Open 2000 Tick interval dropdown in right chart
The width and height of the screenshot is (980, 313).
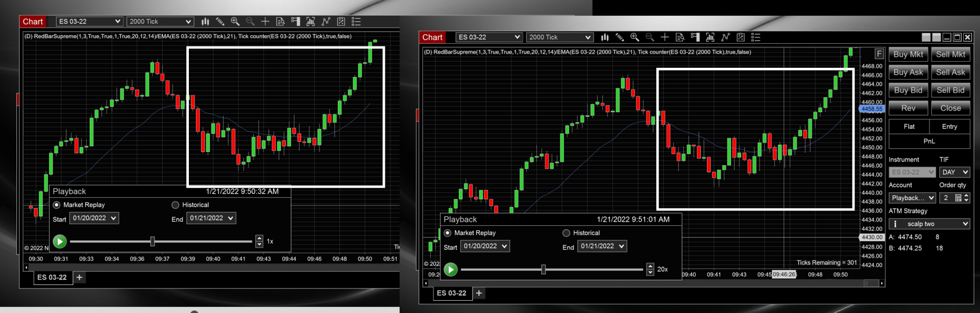[560, 37]
